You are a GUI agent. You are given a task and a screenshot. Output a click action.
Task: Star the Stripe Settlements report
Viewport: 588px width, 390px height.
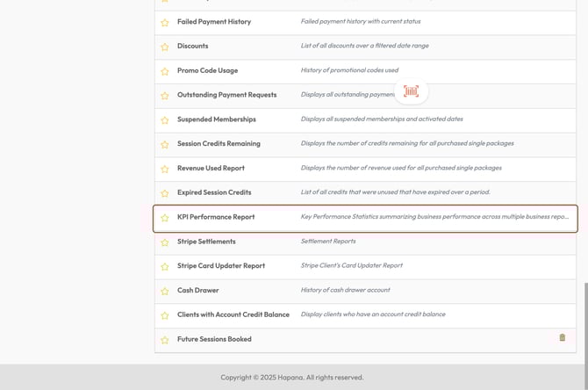164,242
